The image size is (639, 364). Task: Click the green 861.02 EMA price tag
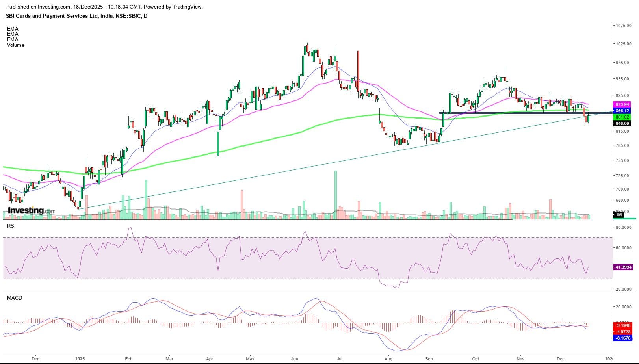(x=622, y=117)
